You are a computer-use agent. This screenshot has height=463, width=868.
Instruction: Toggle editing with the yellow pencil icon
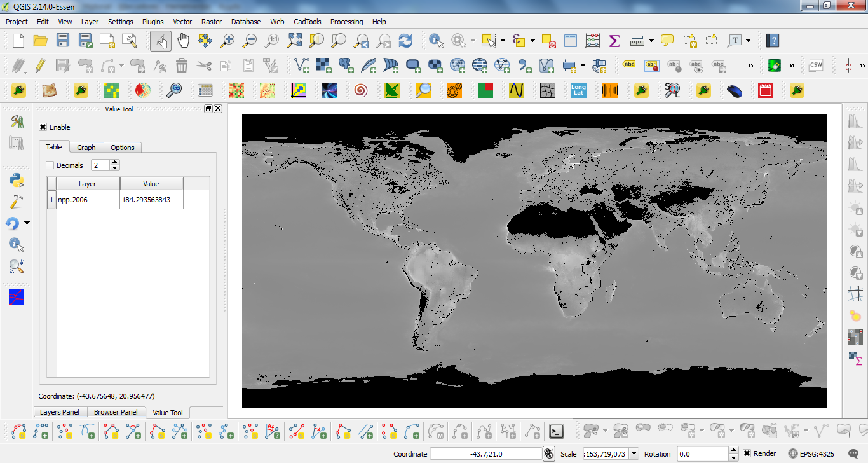[40, 65]
